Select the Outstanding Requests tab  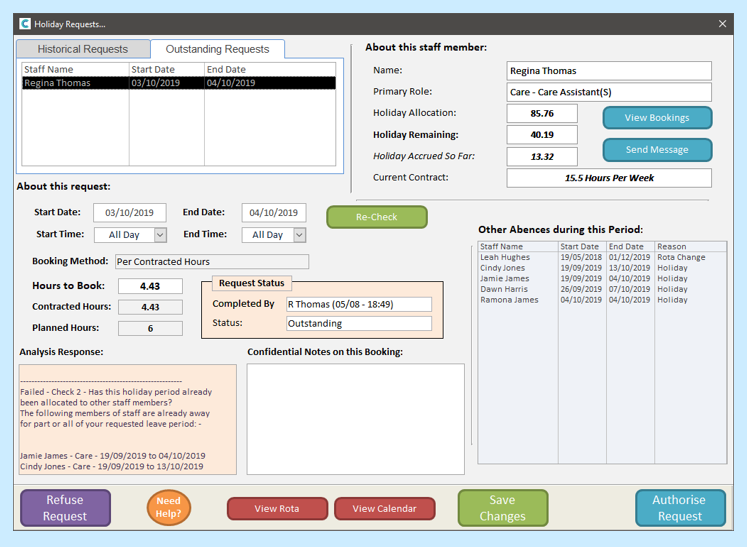pos(217,49)
